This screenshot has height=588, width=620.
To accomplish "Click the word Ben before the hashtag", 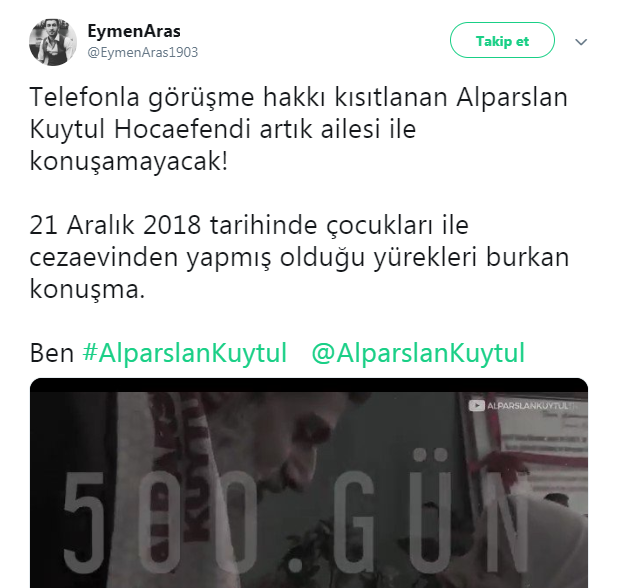I will tap(52, 353).
